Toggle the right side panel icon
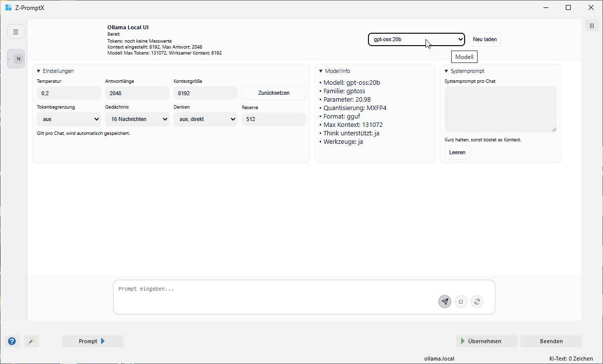This screenshot has height=364, width=603. click(592, 26)
